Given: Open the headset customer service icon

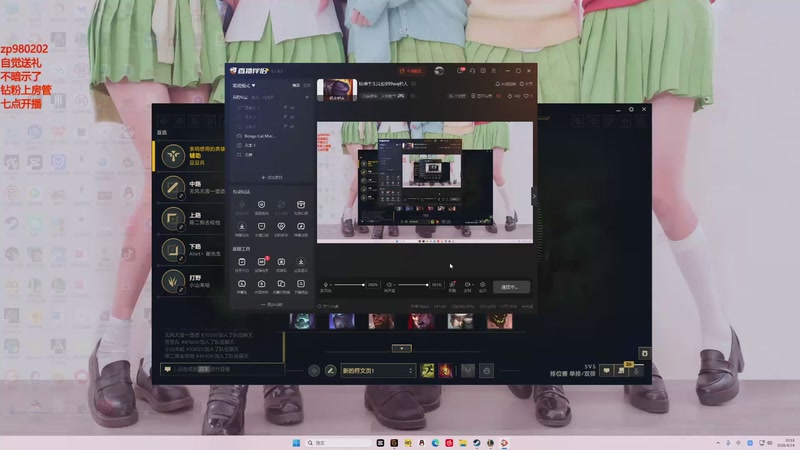Looking at the screenshot, I should click(x=472, y=70).
